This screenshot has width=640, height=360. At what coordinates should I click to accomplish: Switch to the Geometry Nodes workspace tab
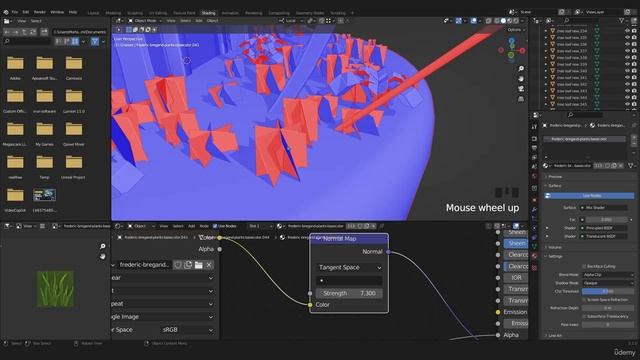(x=310, y=13)
